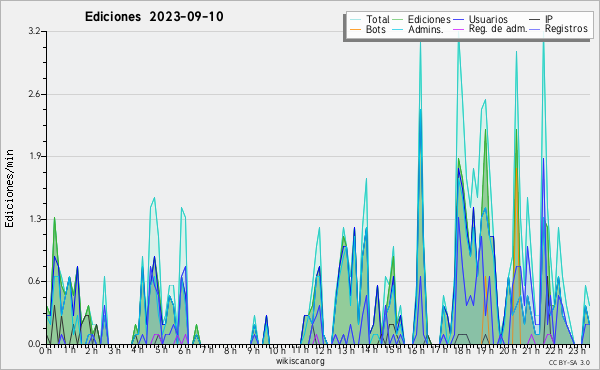Viewport: 600px width, 370px height.
Task: Select the Usuarios legend item
Action: 488,19
